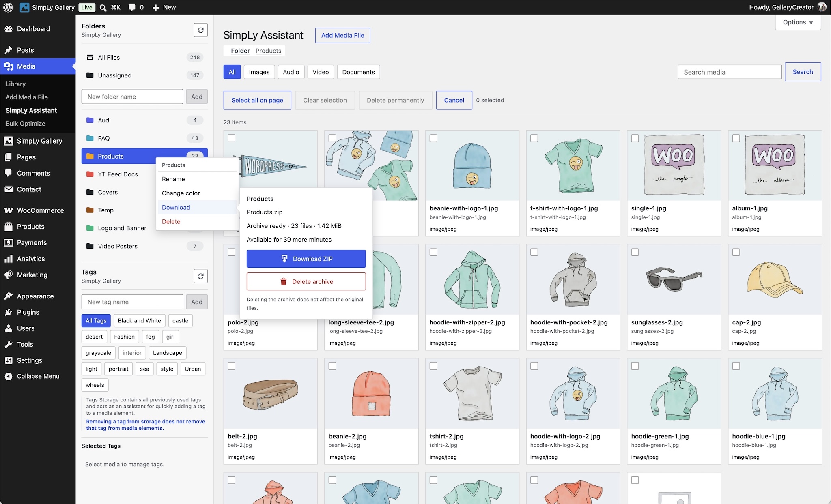Viewport: 831px width, 504px height.
Task: Click Select all on page
Action: coord(257,100)
